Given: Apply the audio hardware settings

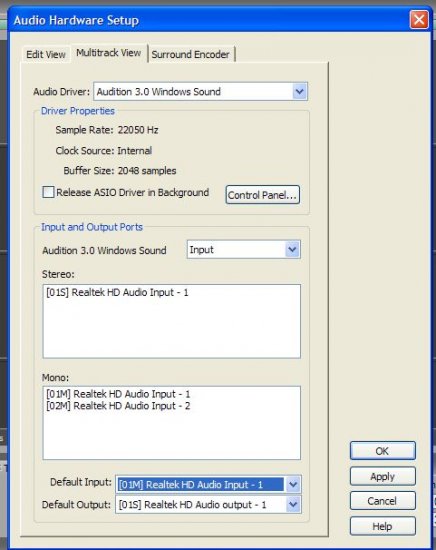Looking at the screenshot, I should [382, 476].
